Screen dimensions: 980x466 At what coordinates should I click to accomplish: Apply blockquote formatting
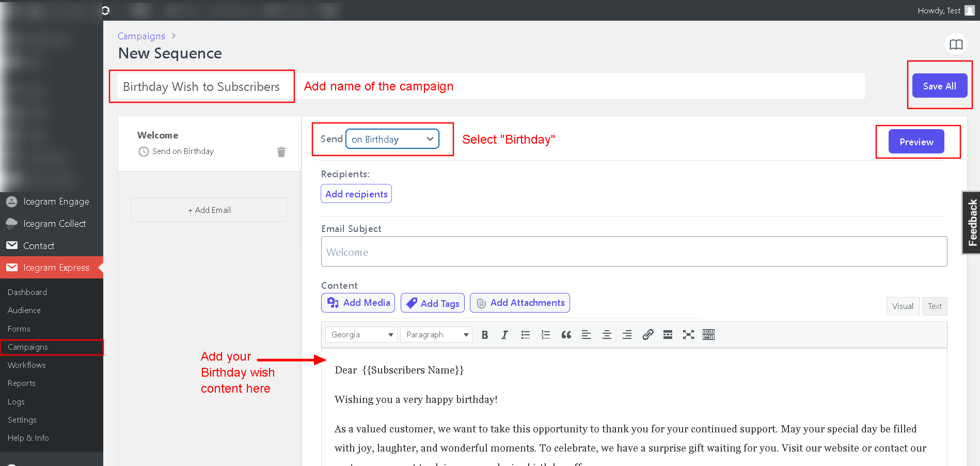[x=566, y=335]
